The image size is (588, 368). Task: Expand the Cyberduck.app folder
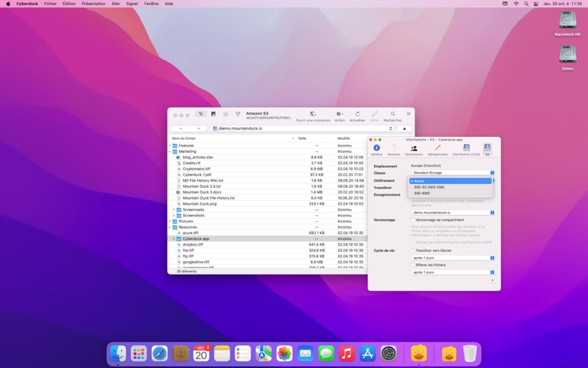[173, 238]
